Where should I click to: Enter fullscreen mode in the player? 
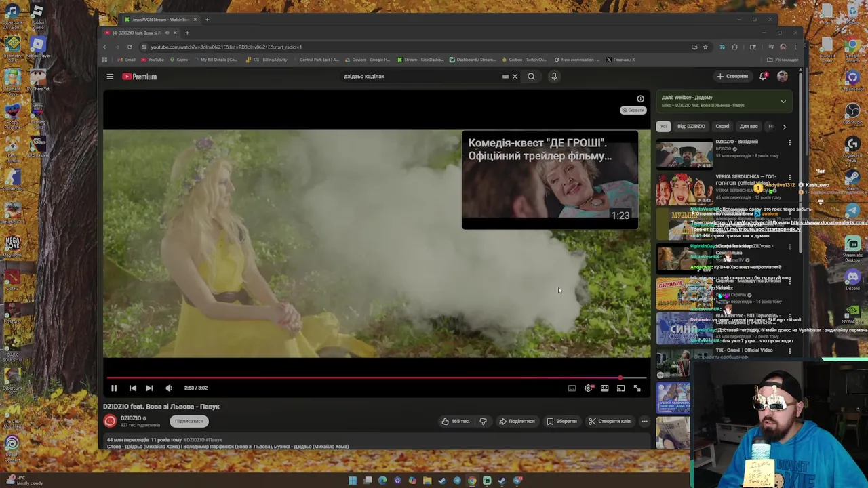637,388
